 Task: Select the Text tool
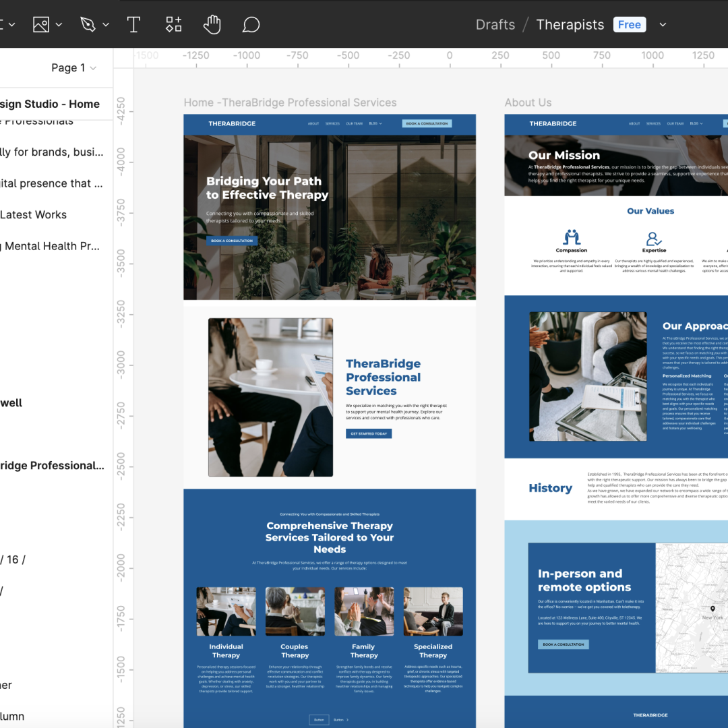click(133, 25)
